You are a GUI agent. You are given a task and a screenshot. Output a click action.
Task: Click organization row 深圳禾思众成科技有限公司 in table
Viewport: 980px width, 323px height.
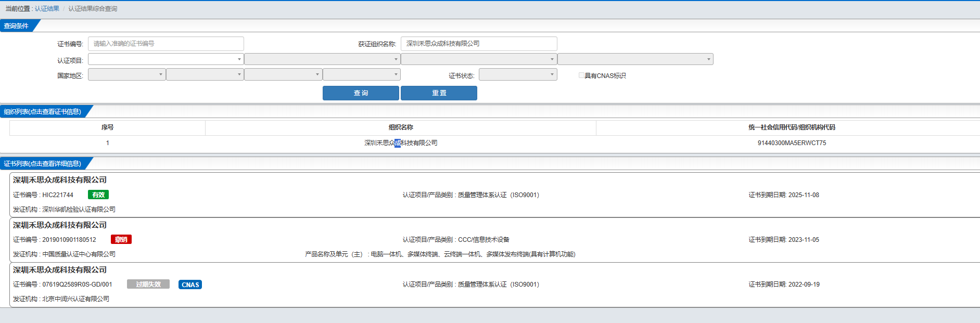401,143
